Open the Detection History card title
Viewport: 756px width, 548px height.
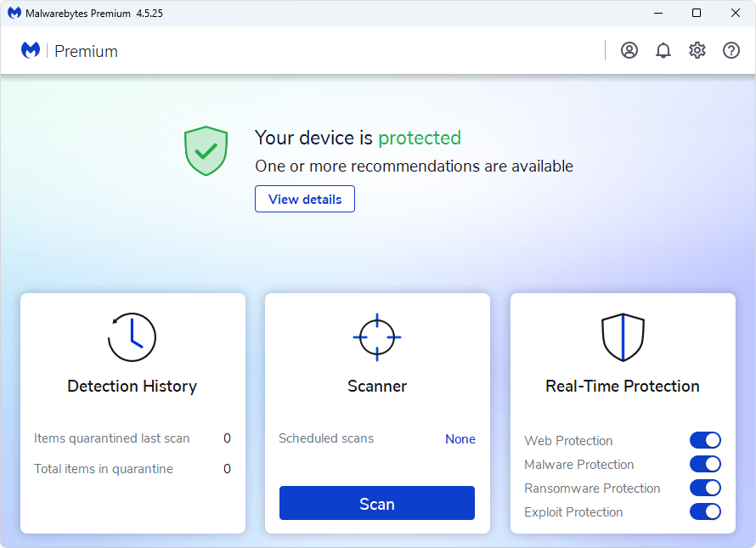[132, 387]
